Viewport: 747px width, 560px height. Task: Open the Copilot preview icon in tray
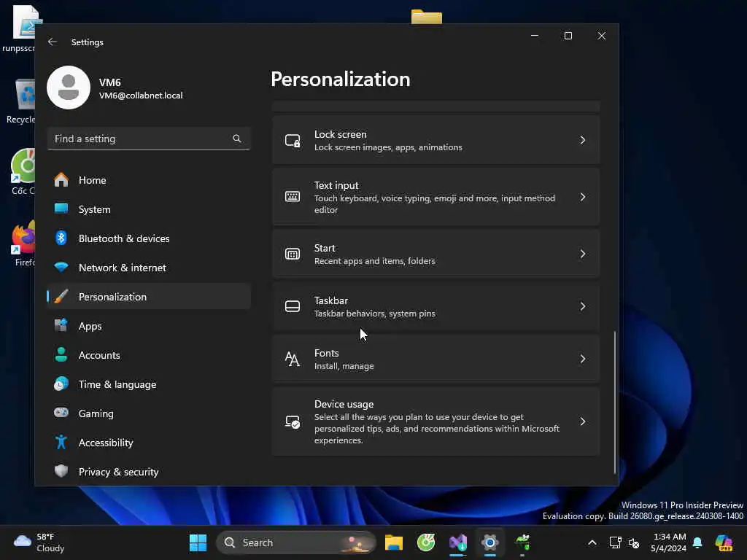(724, 542)
